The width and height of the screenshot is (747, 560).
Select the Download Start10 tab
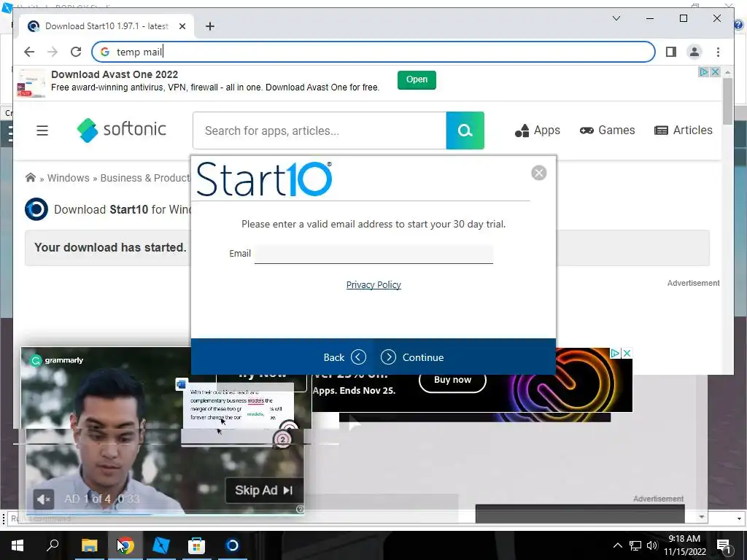click(x=107, y=26)
